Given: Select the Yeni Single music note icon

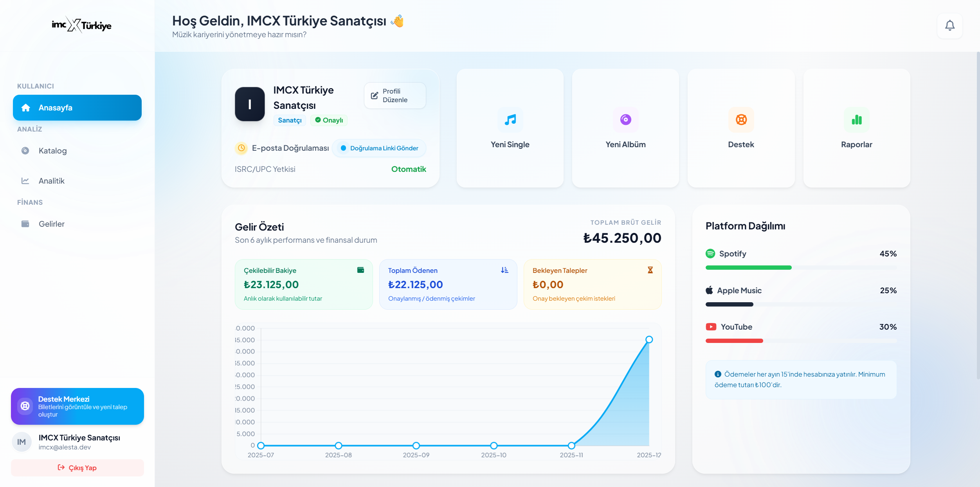Looking at the screenshot, I should pos(510,120).
